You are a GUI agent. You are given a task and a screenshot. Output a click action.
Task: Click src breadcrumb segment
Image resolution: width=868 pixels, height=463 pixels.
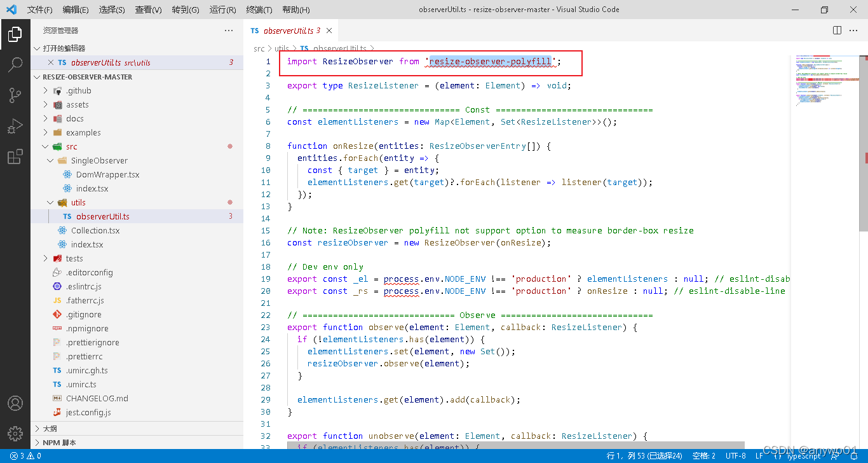click(x=259, y=48)
